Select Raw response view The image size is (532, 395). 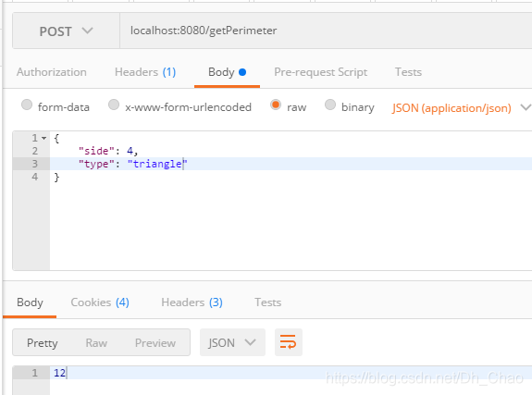[x=96, y=343]
